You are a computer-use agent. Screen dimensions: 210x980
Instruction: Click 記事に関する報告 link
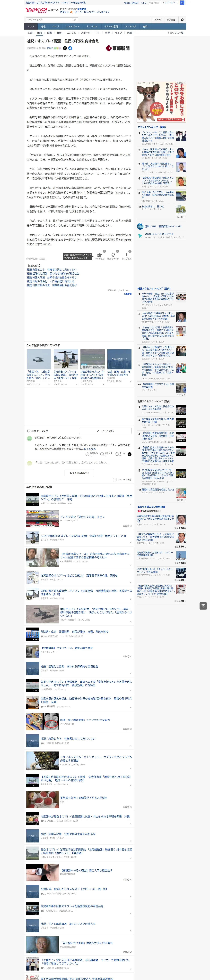(x=36, y=259)
